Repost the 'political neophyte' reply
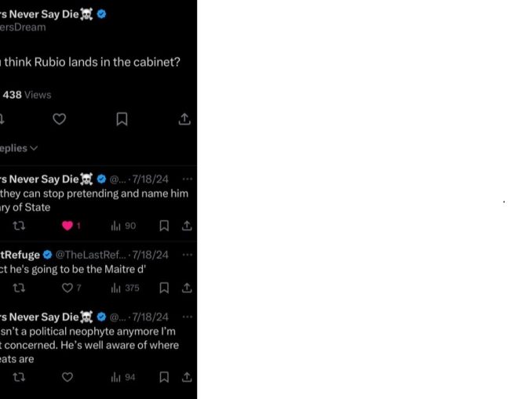Image resolution: width=532 pixels, height=399 pixels. (x=20, y=377)
